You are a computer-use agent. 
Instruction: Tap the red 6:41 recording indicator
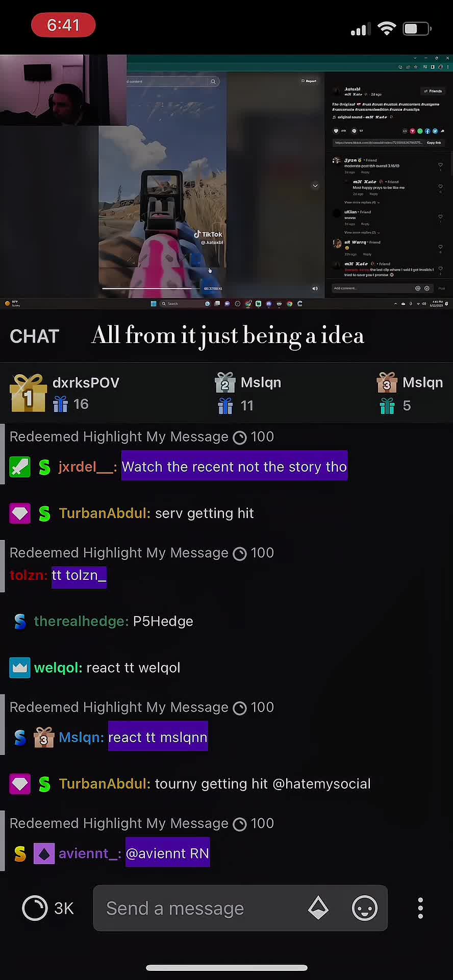(x=63, y=25)
